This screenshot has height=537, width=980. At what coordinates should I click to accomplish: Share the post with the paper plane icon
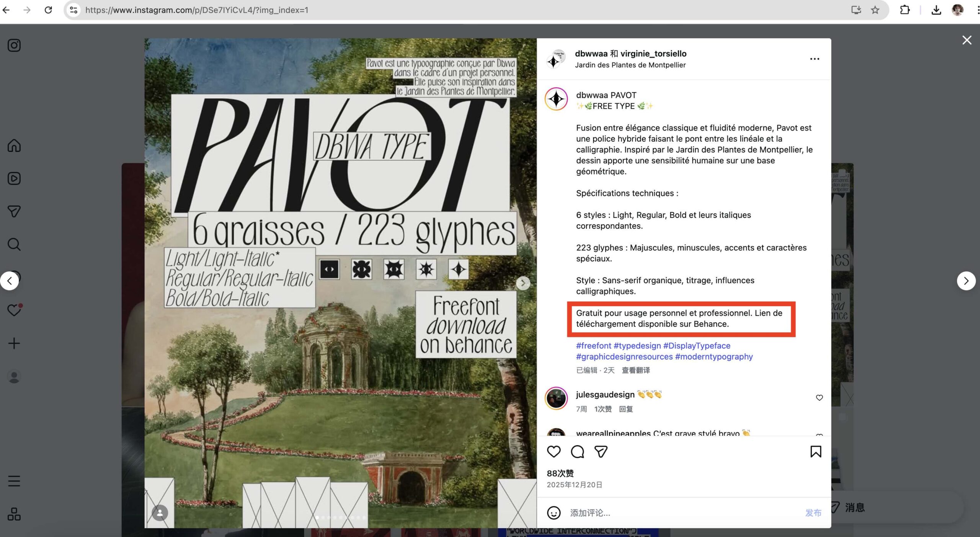(x=601, y=452)
